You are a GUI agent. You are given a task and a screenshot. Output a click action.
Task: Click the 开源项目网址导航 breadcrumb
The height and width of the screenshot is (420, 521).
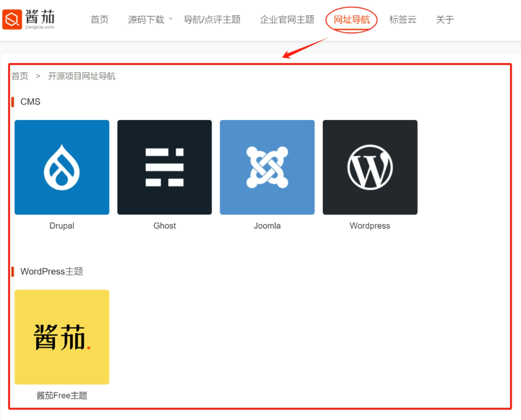pos(82,76)
